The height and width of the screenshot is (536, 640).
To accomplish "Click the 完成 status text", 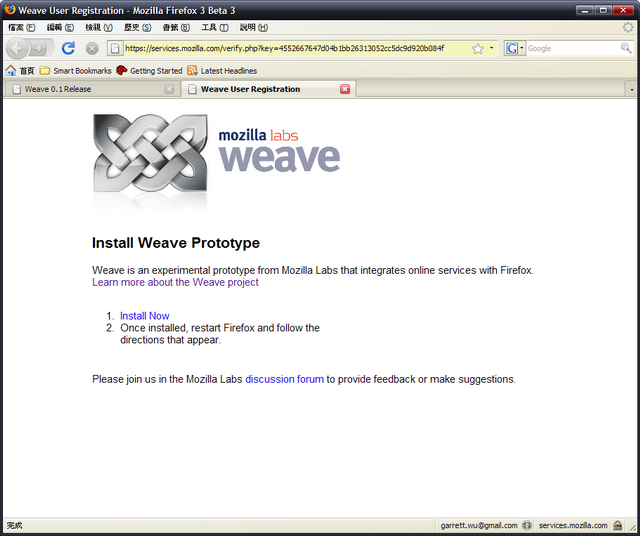I will tap(15, 525).
